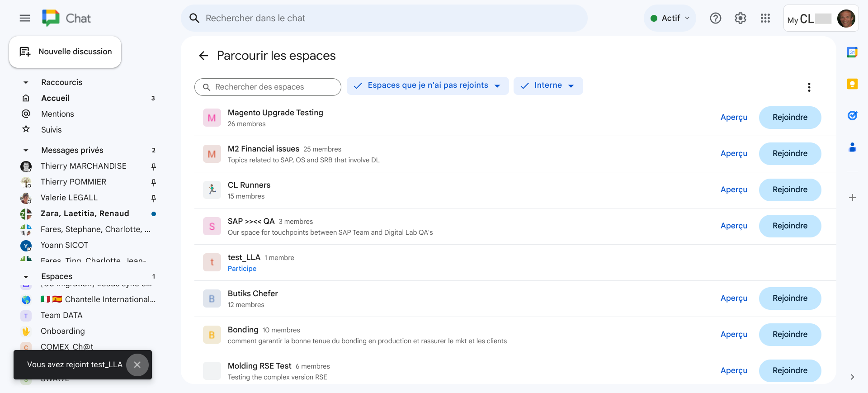
Task: Open the Interne filter dropdown
Action: (x=548, y=86)
